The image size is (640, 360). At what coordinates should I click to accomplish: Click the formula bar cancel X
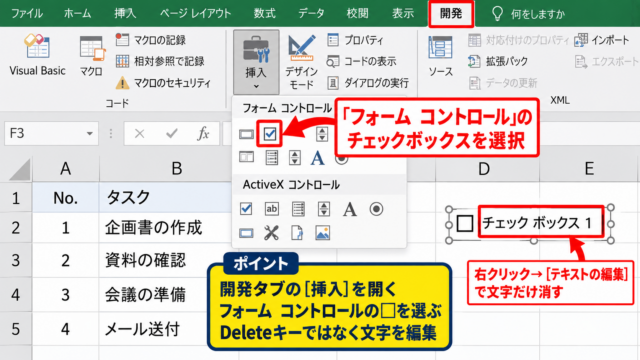[140, 133]
